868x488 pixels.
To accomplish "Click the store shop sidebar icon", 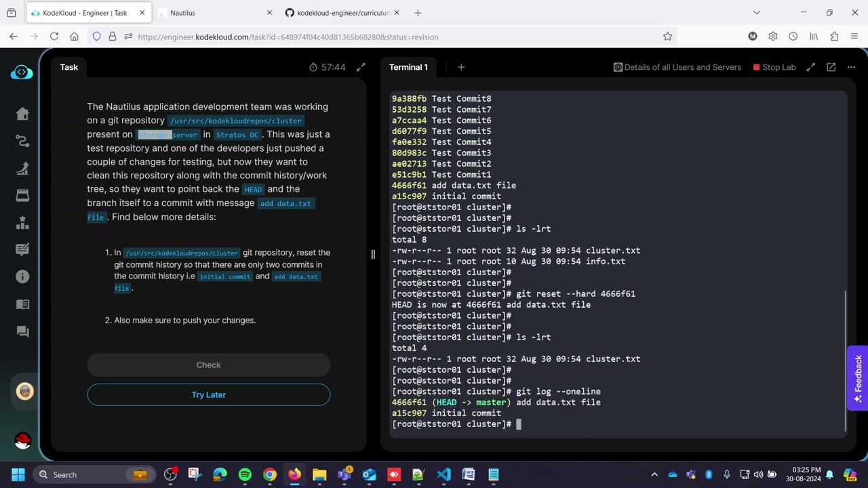I will pos(22,195).
